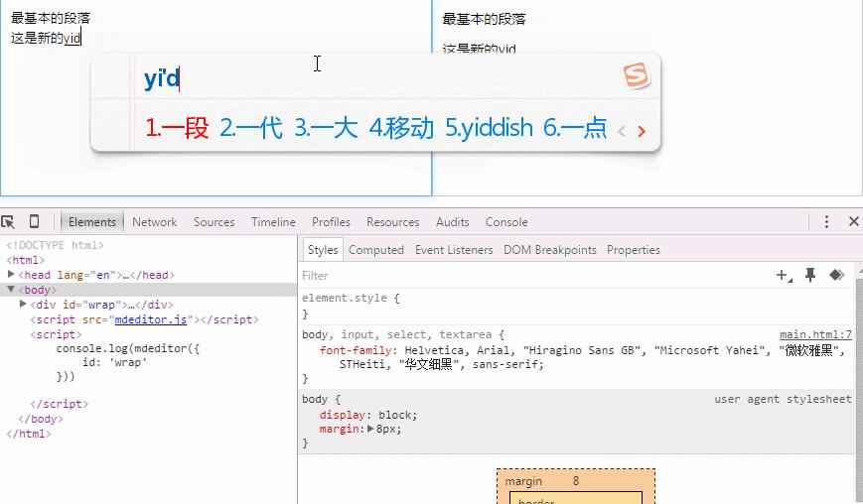Select the Properties sidebar tab
Viewport: 863px width, 504px height.
[634, 250]
